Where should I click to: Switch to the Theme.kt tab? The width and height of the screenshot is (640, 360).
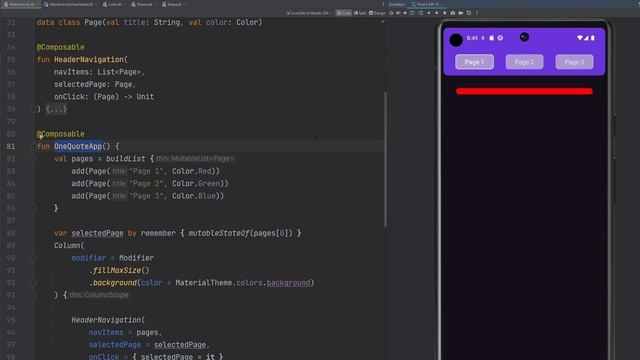[x=142, y=4]
